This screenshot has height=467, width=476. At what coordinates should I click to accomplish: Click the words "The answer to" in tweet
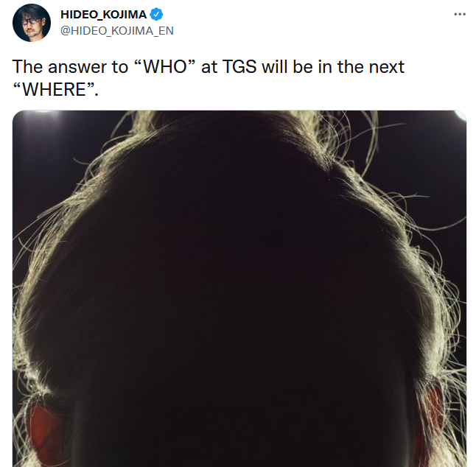click(x=70, y=67)
